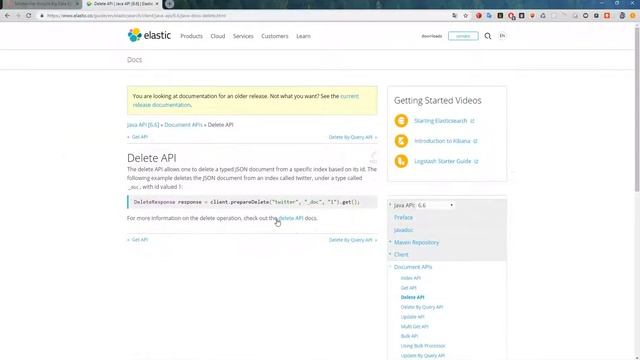640x360 pixels.
Task: Open Update By Query API in sidebar
Action: [422, 356]
